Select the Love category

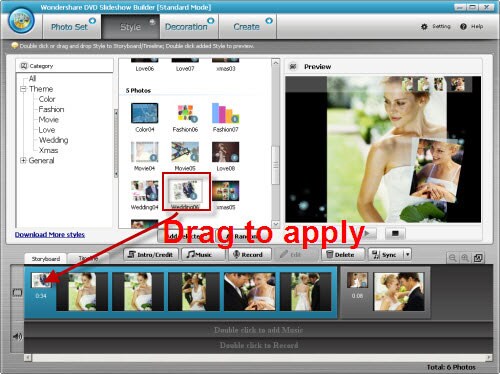tap(47, 130)
